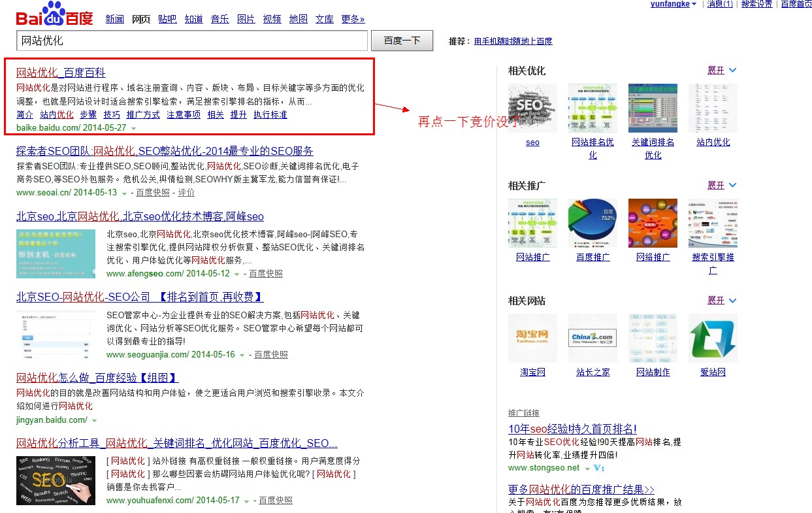
Task: Switch to the 新闻 tab
Action: click(x=114, y=19)
